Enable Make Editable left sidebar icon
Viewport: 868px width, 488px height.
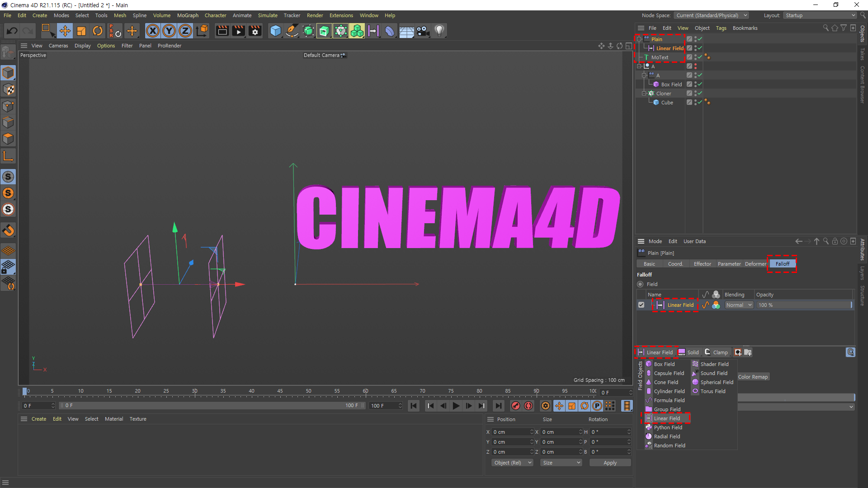coord(8,53)
